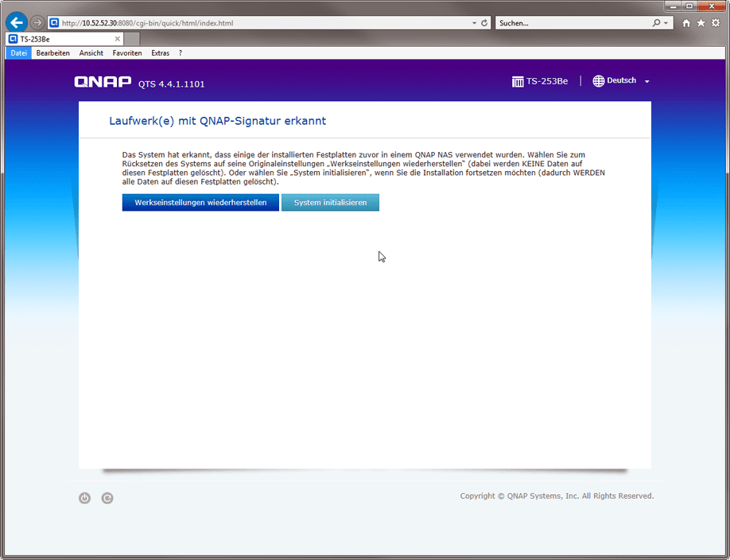Minimize the browser window
Screen dimensions: 730x560
click(674, 6)
